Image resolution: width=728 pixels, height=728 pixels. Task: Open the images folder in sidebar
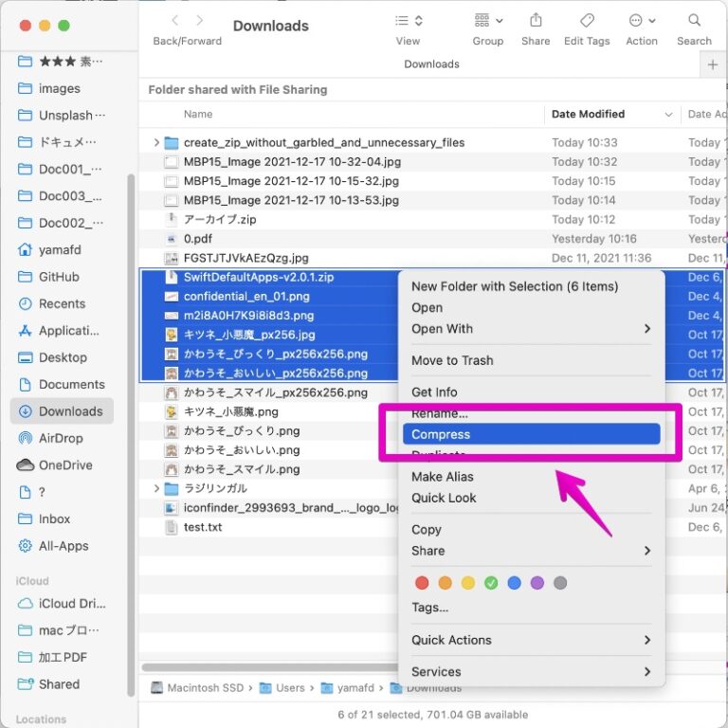[61, 88]
